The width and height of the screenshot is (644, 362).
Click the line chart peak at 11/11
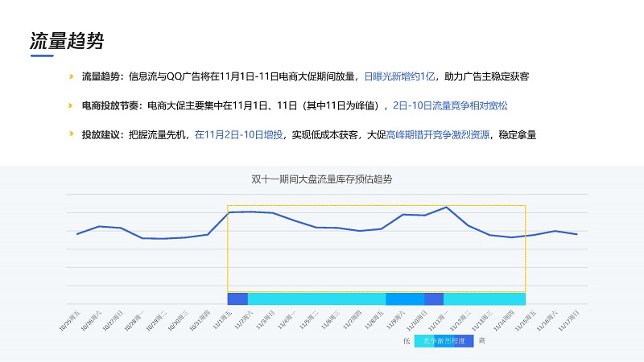(447, 208)
